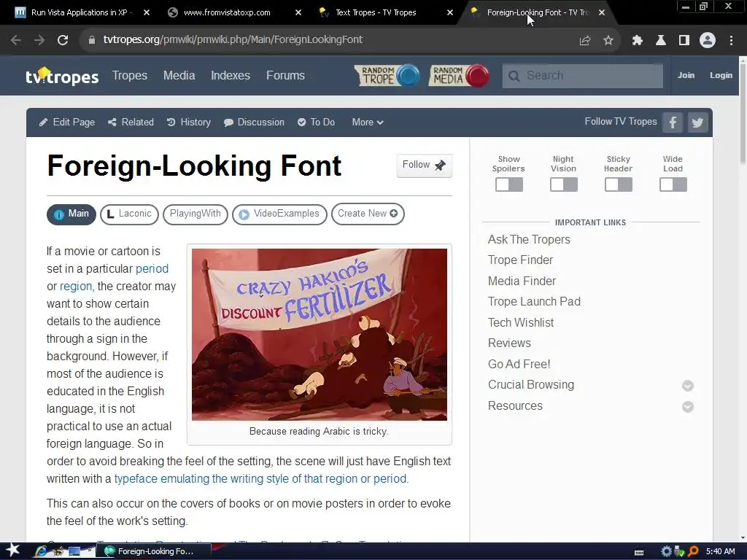Image resolution: width=747 pixels, height=560 pixels.
Task: Click the red Random Media button
Action: [460, 76]
